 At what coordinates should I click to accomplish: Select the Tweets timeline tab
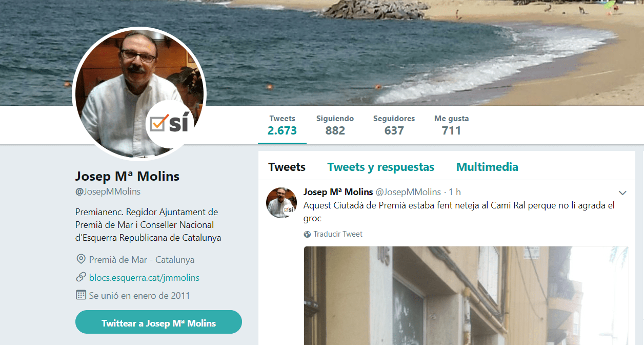point(287,167)
